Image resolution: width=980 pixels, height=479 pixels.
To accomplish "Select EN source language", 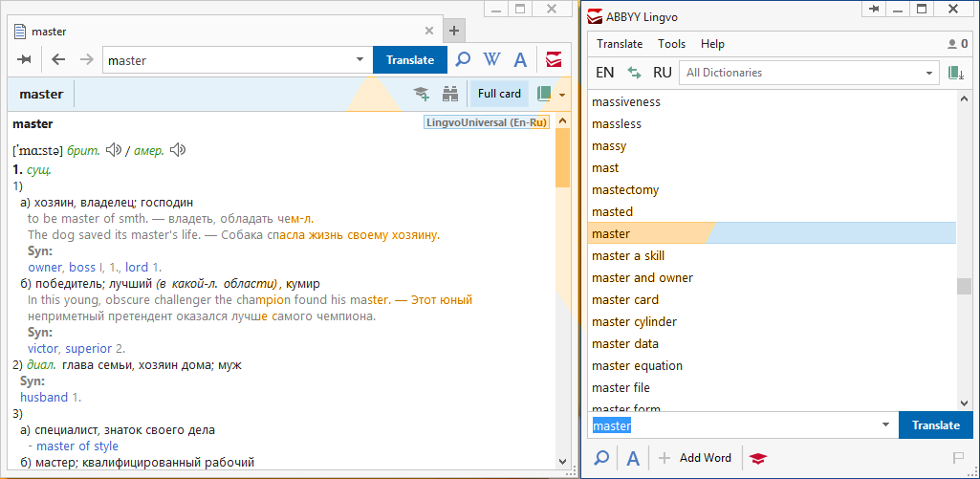I will 604,73.
